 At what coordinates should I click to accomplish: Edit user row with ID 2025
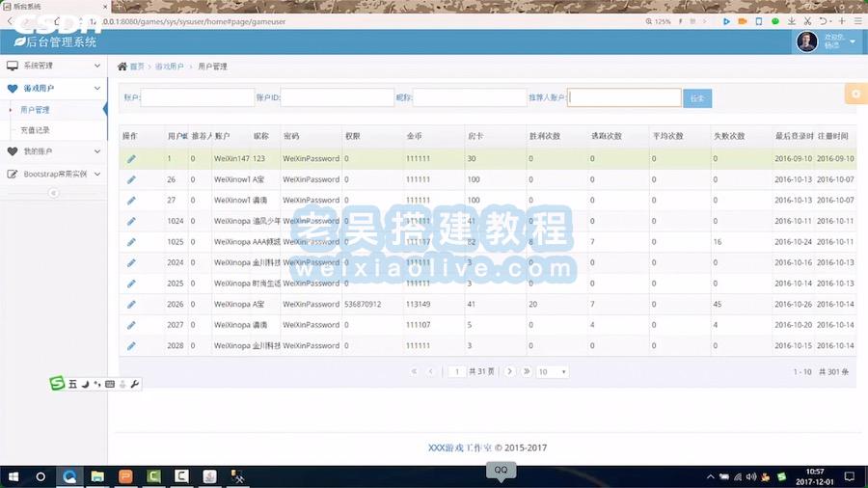pyautogui.click(x=131, y=284)
